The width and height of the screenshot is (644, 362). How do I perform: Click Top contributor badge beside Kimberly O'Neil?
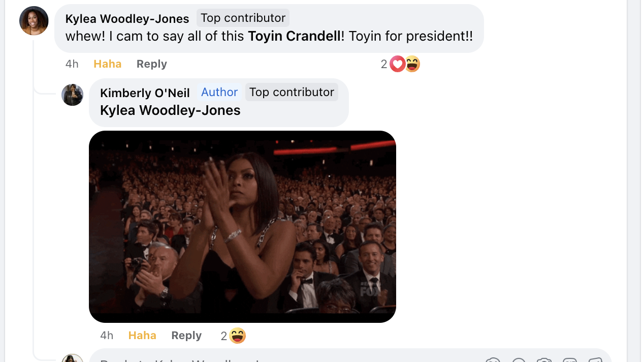coord(292,92)
